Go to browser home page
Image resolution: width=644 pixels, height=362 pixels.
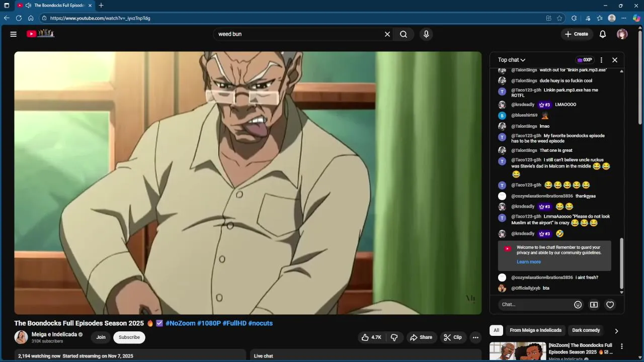pyautogui.click(x=31, y=18)
